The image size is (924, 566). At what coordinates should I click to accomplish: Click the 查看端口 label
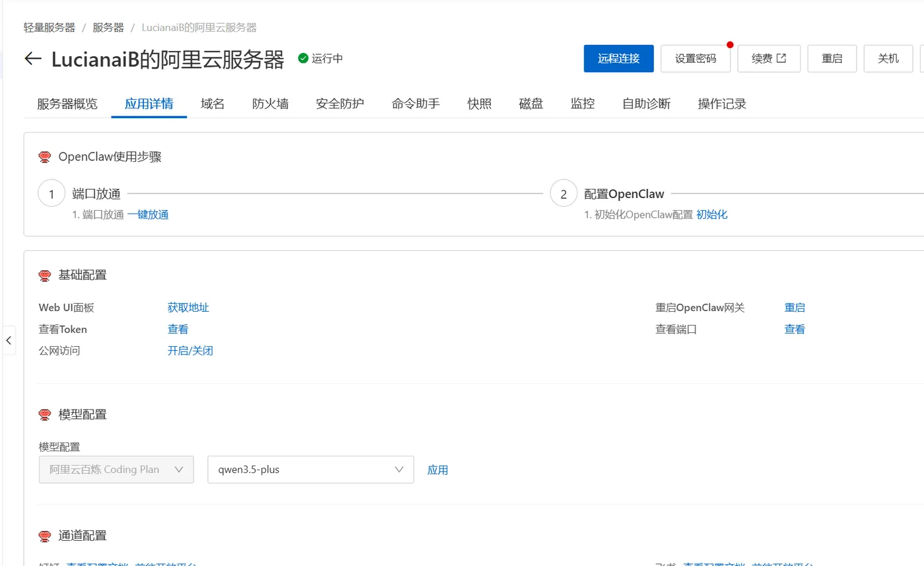coord(676,330)
